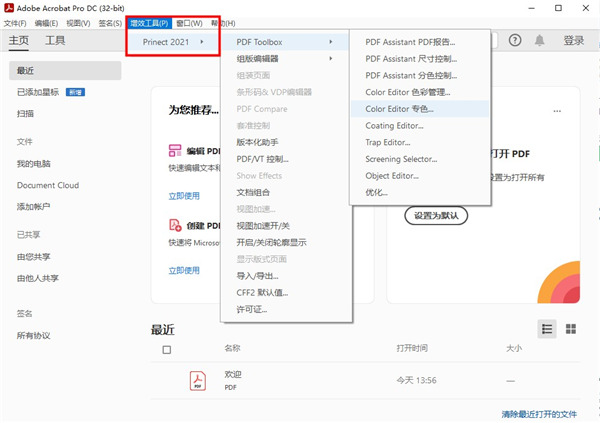This screenshot has height=423, width=600.
Task: Choose Color Editor 专色 entry
Action: tap(420, 109)
